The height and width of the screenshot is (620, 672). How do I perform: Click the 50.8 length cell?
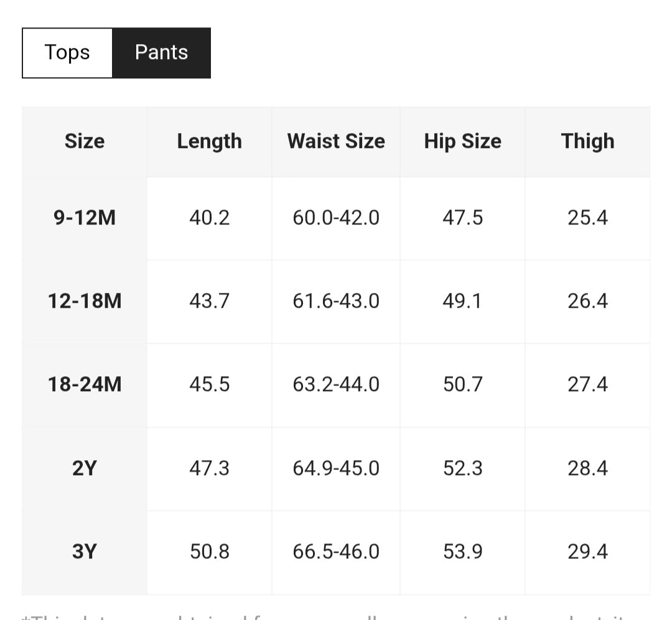click(209, 552)
